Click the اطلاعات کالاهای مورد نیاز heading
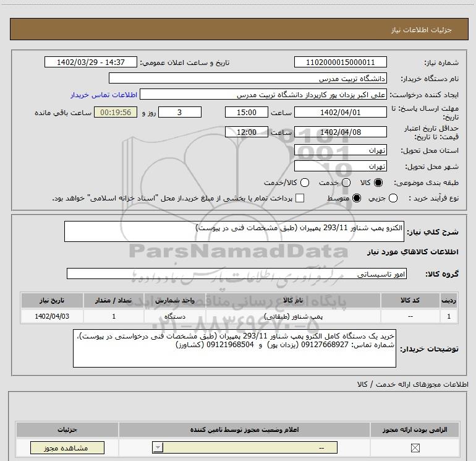This screenshot has width=476, height=461. [x=412, y=252]
